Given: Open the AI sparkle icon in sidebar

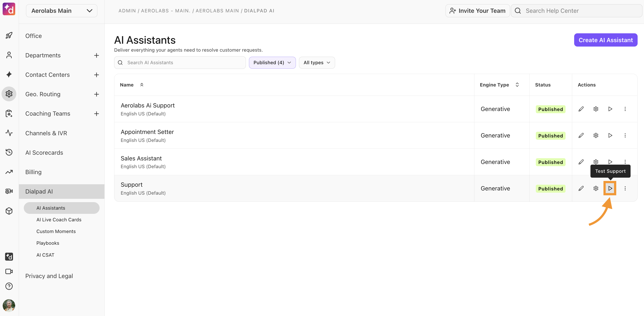Looking at the screenshot, I should click(x=9, y=74).
